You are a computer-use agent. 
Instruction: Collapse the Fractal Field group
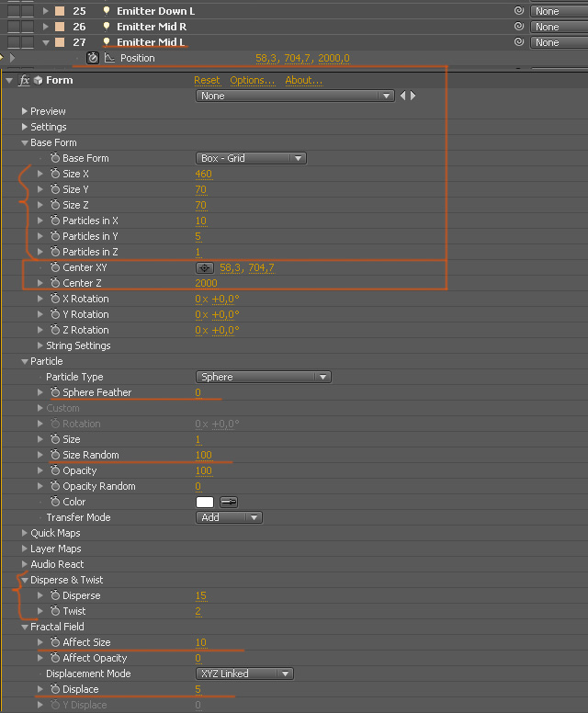coord(25,627)
